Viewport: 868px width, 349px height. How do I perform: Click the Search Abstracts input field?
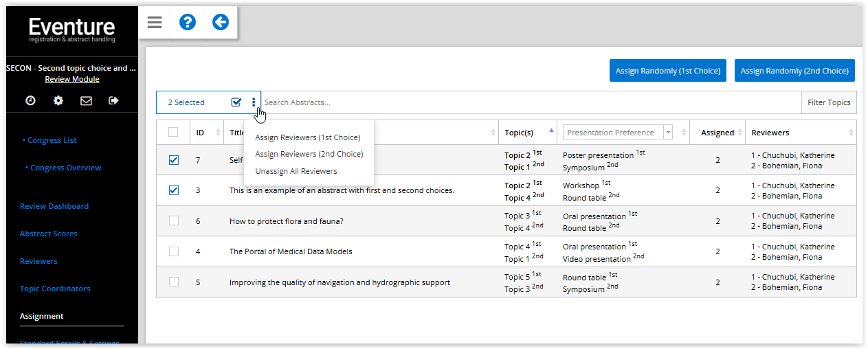coord(529,102)
